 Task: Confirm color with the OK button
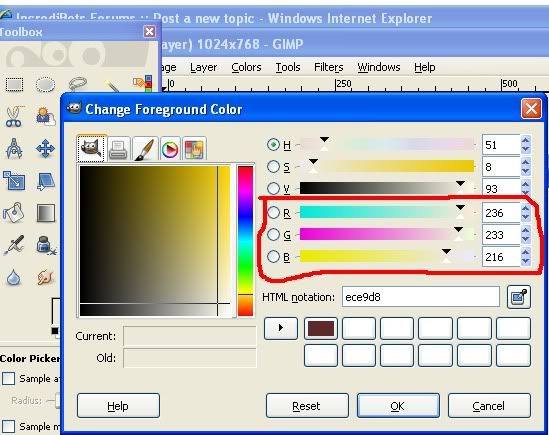coord(398,406)
